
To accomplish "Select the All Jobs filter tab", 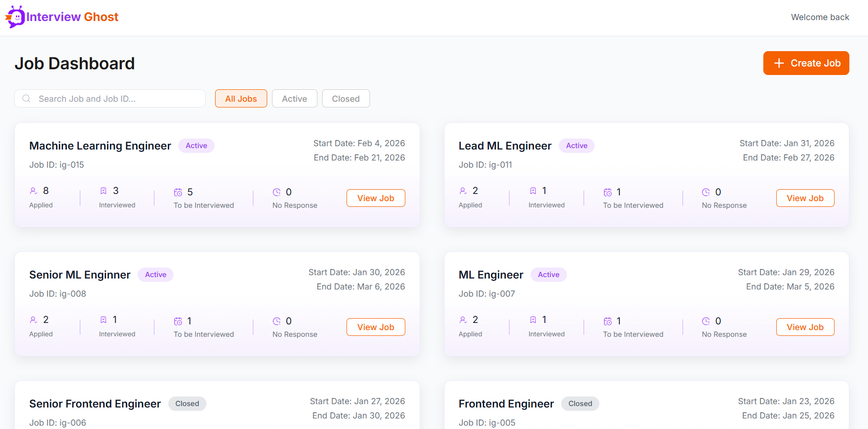I will [x=241, y=98].
